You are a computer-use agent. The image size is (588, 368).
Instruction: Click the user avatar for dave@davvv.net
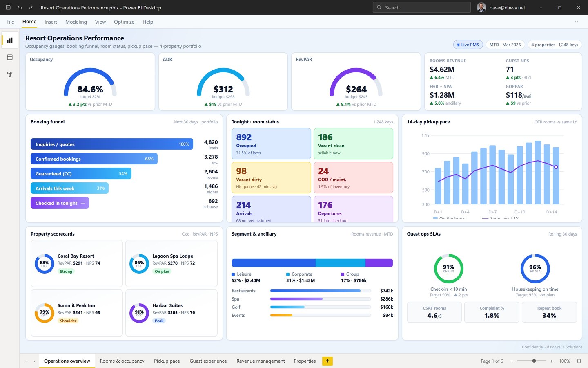pyautogui.click(x=481, y=7)
